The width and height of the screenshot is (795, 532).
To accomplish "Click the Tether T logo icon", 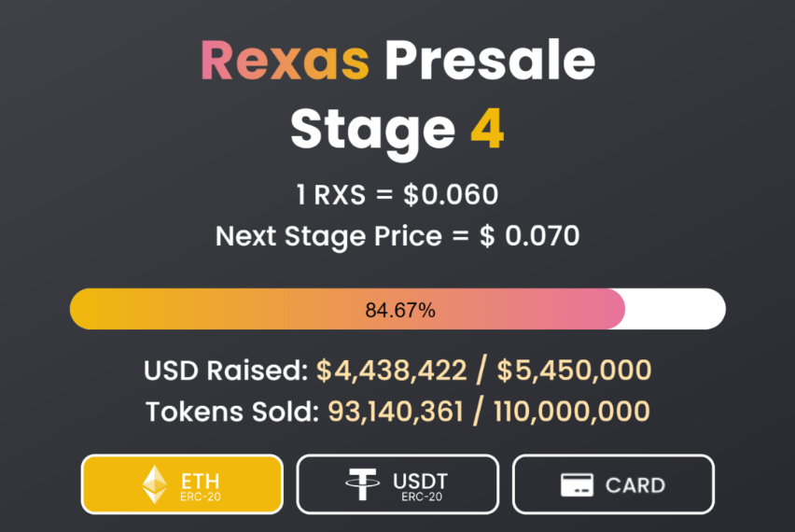I will 362,484.
